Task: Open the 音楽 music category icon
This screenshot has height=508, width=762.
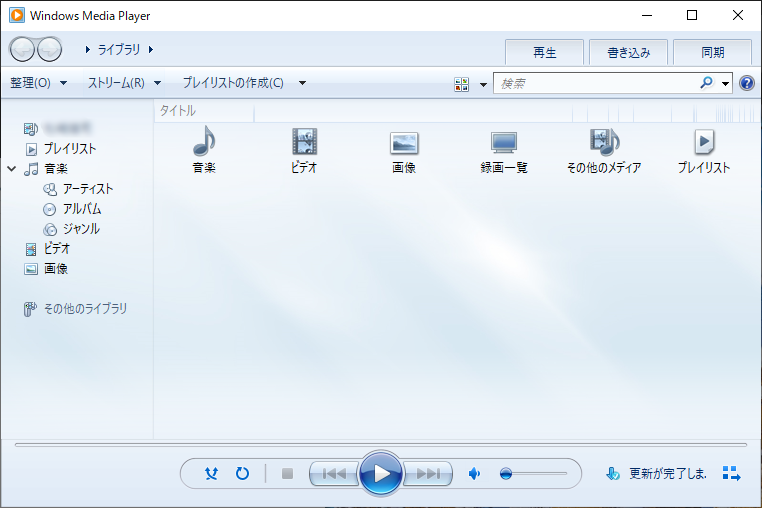Action: tap(204, 143)
